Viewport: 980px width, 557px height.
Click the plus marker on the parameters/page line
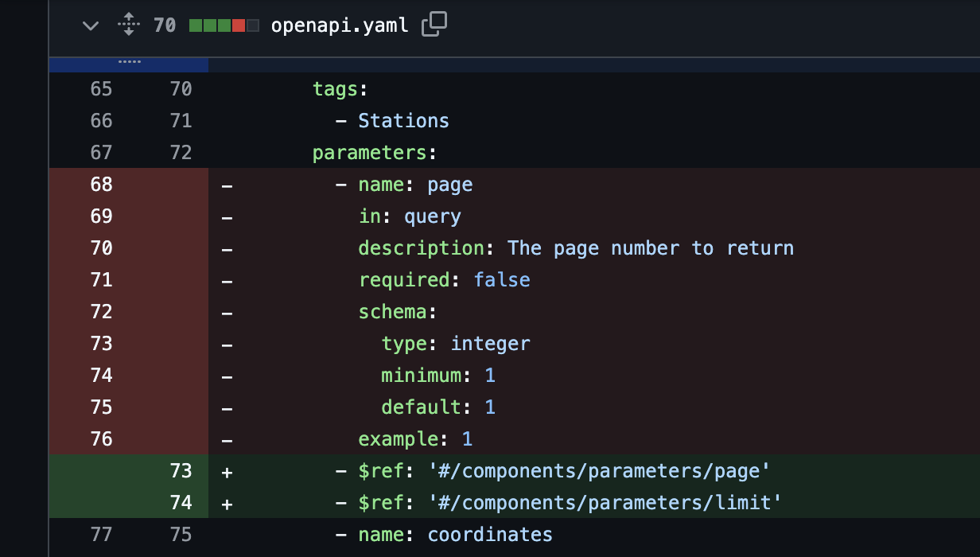click(227, 472)
